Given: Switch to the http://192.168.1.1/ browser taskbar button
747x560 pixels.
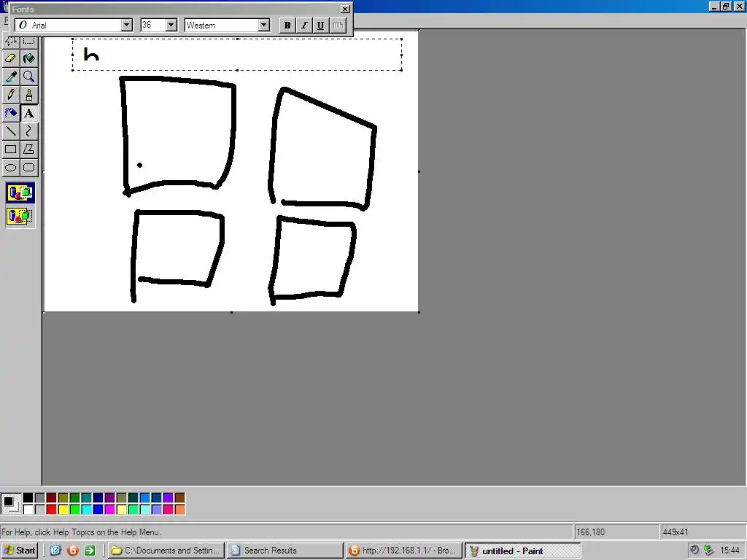Looking at the screenshot, I should coord(404,551).
